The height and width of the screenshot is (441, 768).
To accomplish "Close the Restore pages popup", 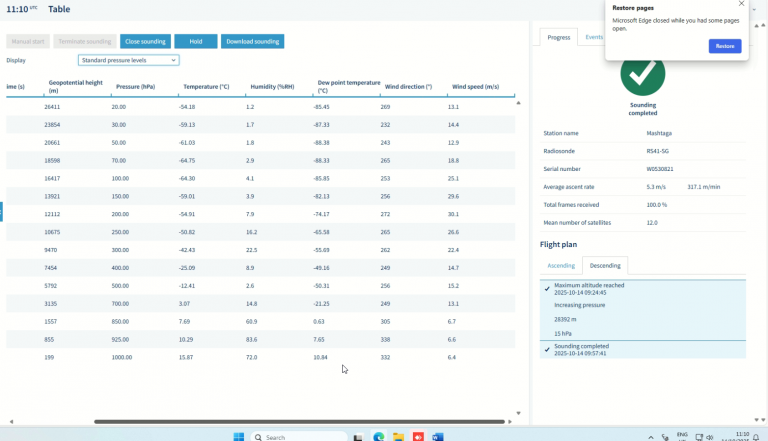I will pyautogui.click(x=741, y=4).
